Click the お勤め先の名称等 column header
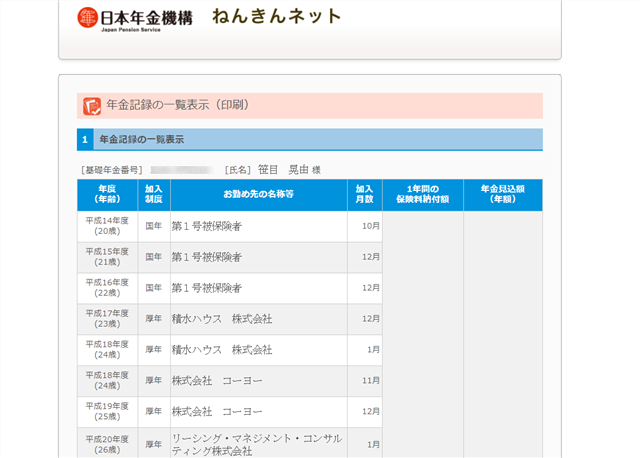Image resolution: width=640 pixels, height=458 pixels. (x=259, y=195)
